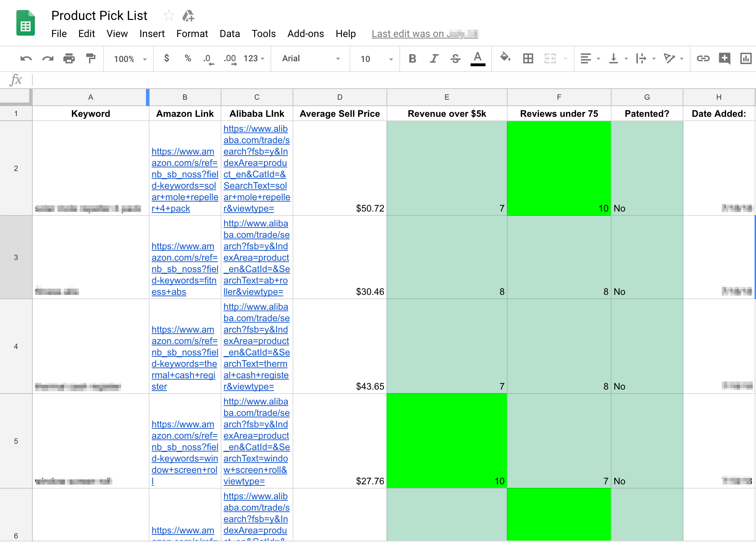Click the Insert link icon

point(703,58)
